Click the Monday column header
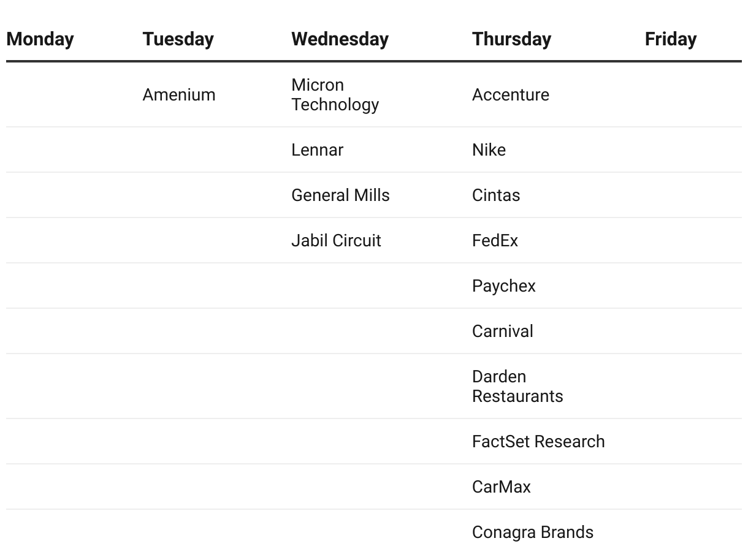This screenshot has height=560, width=748. tap(40, 39)
